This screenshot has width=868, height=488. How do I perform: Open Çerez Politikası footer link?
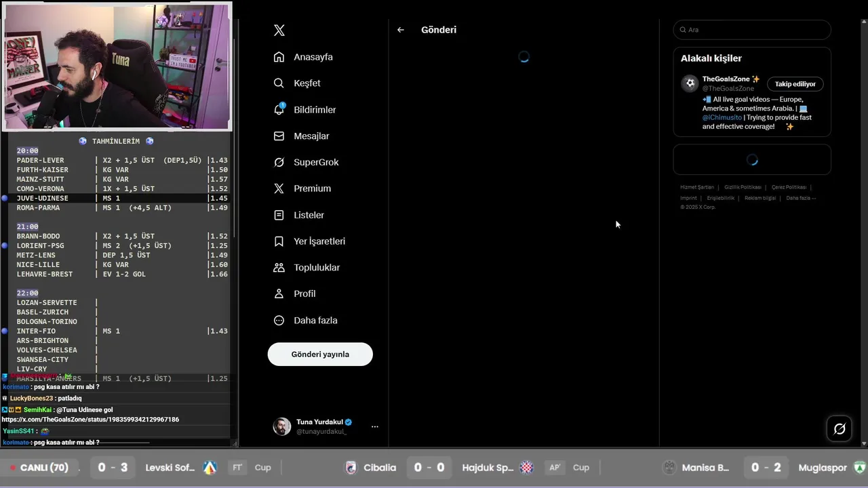pyautogui.click(x=789, y=187)
